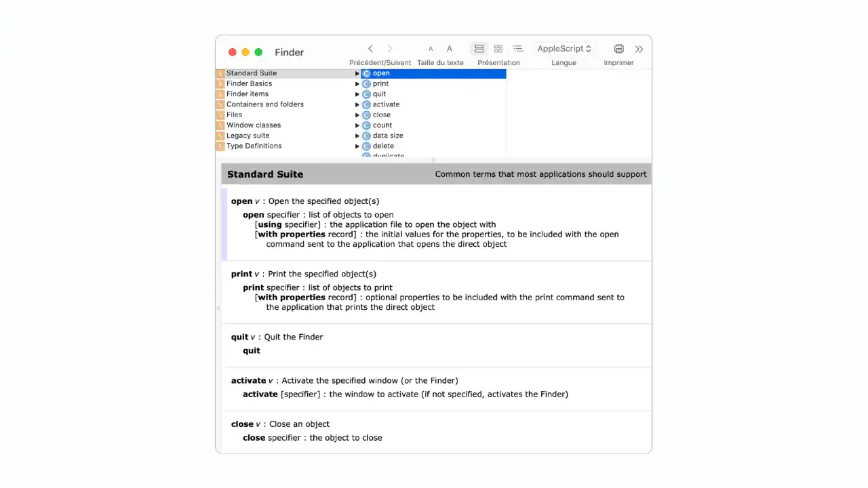This screenshot has width=868, height=488.
Task: Click the blue command icon beside delete
Action: (x=366, y=146)
